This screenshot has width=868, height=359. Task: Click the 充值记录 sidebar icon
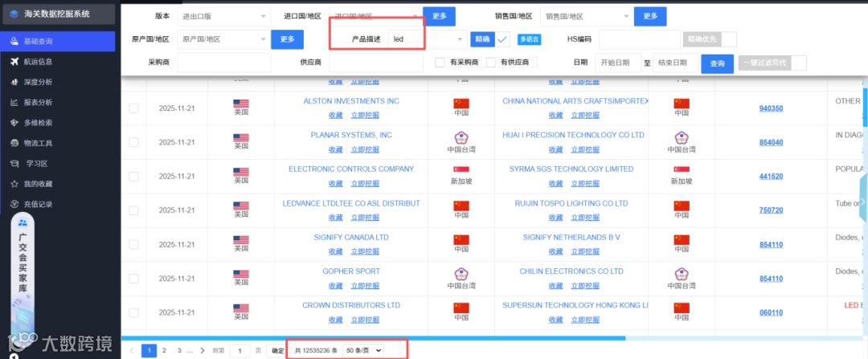[x=14, y=204]
